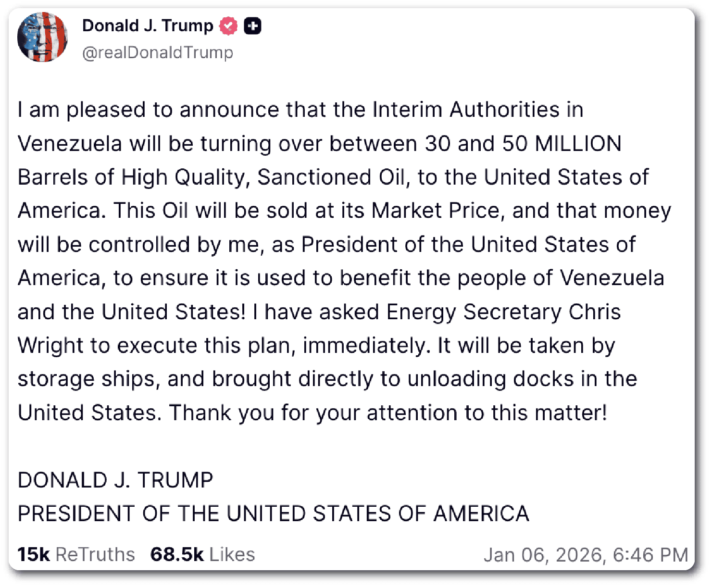The width and height of the screenshot is (712, 588).
Task: Click the "unloading docks" phrase
Action: tap(490, 379)
